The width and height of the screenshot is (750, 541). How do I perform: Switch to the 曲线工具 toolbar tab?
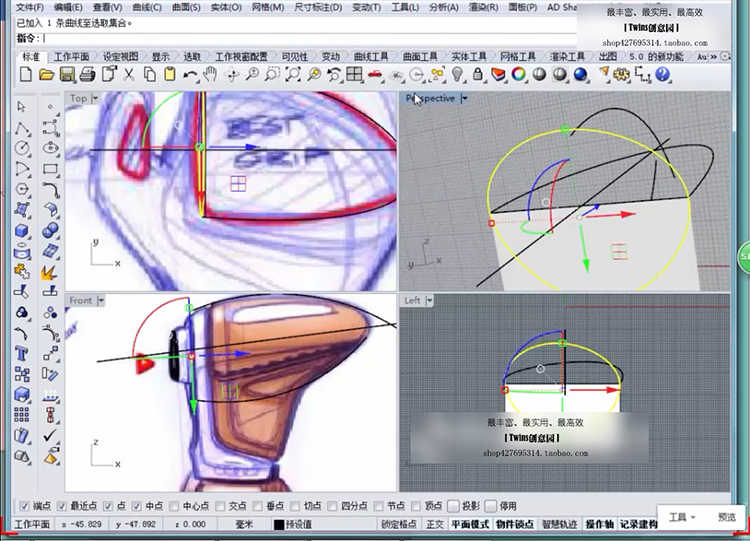pyautogui.click(x=368, y=57)
